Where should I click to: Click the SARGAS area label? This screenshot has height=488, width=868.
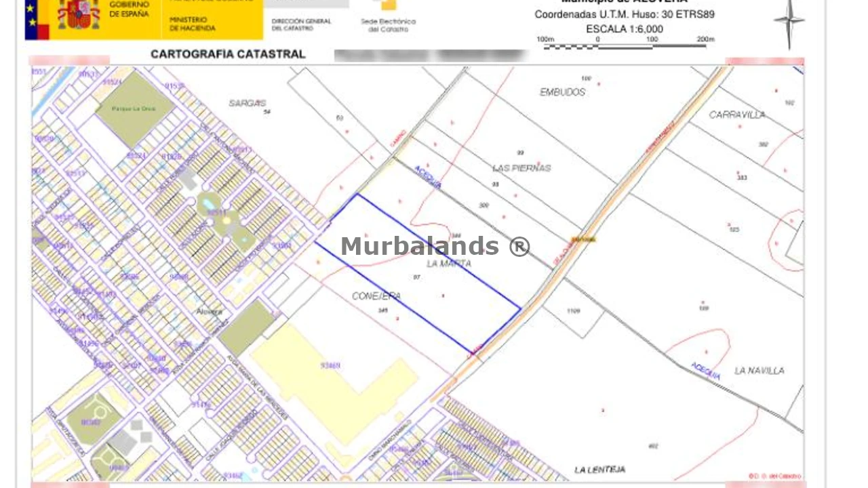[247, 103]
